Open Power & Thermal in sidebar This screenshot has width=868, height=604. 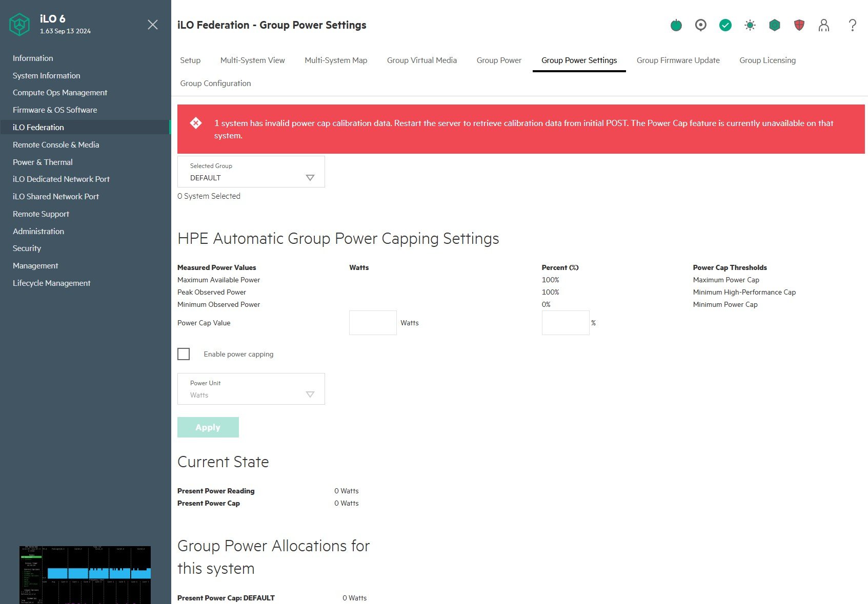[43, 162]
